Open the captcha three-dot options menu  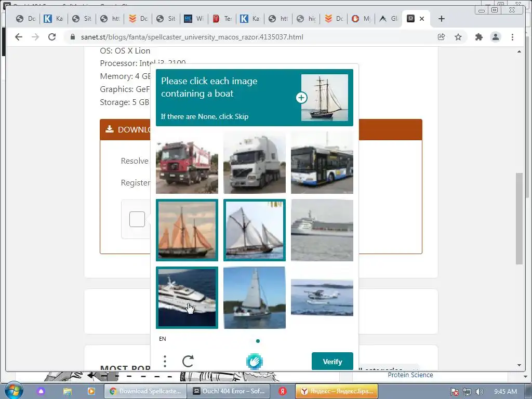point(165,362)
